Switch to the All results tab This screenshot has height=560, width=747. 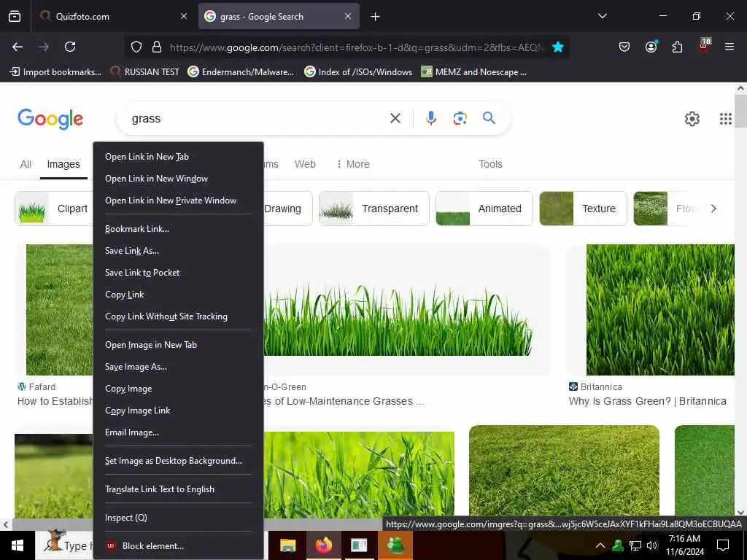[26, 164]
